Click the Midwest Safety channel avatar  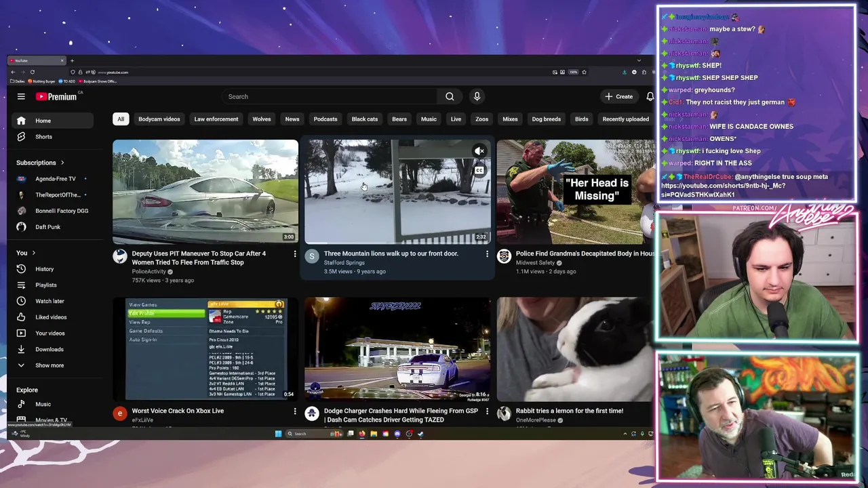[x=504, y=256]
